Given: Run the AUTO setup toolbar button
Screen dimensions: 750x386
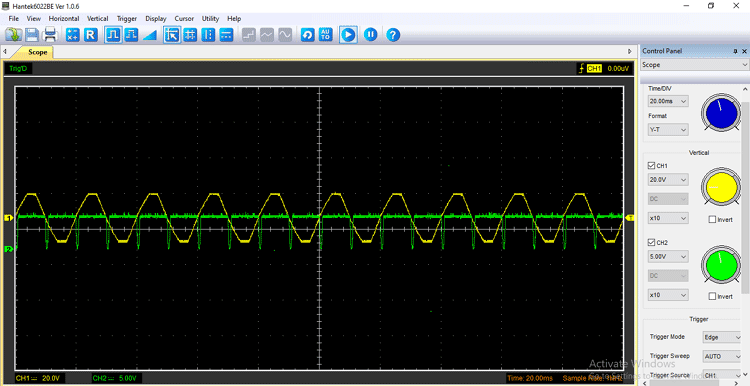Looking at the screenshot, I should click(x=326, y=35).
